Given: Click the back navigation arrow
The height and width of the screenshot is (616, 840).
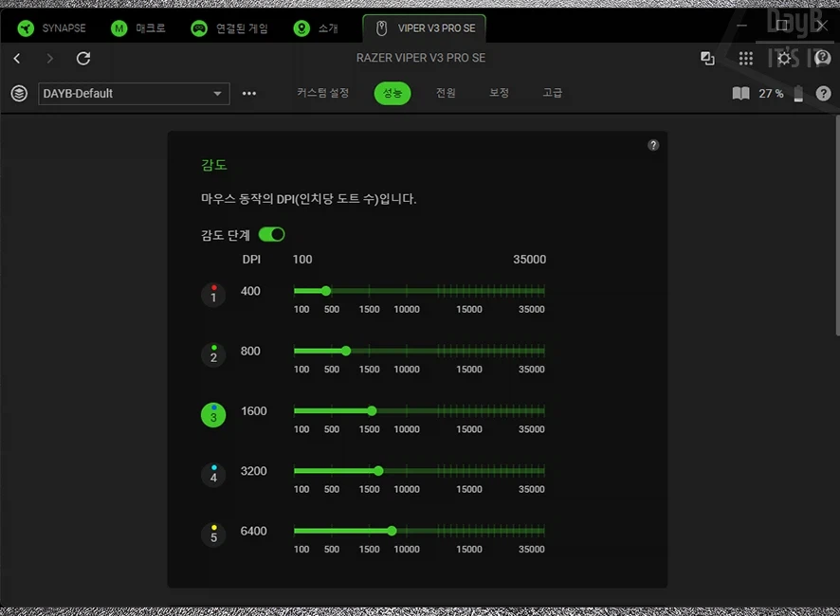Looking at the screenshot, I should coord(16,58).
